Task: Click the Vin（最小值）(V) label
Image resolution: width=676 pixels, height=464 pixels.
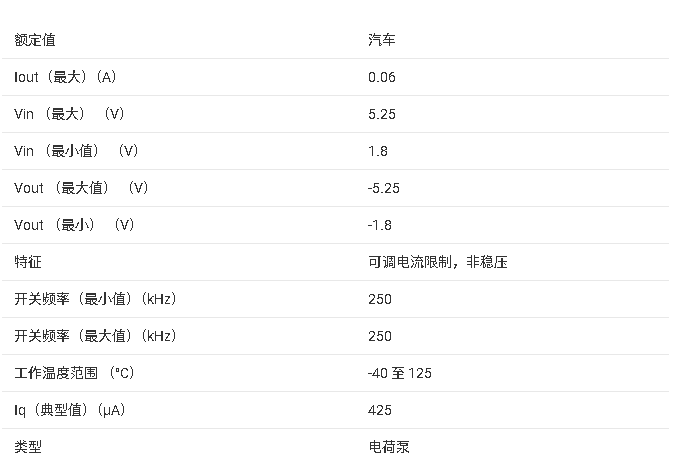Action: [x=76, y=151]
